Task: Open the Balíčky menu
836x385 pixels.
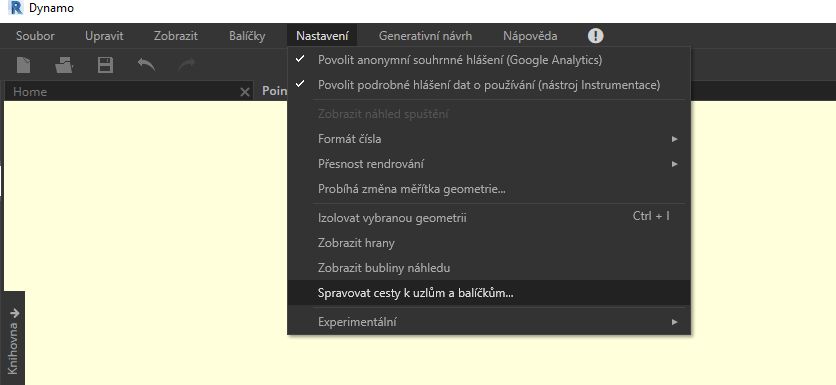Action: coord(247,36)
